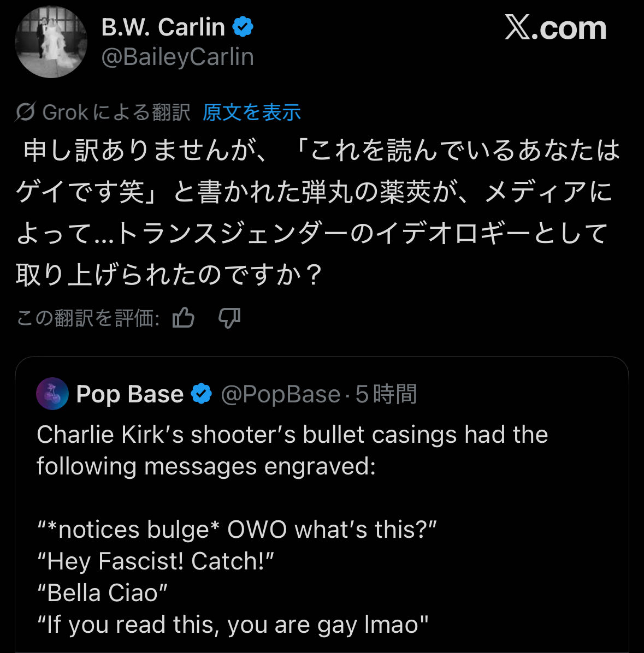Click the Grok slashed-circle icon

coord(26,112)
